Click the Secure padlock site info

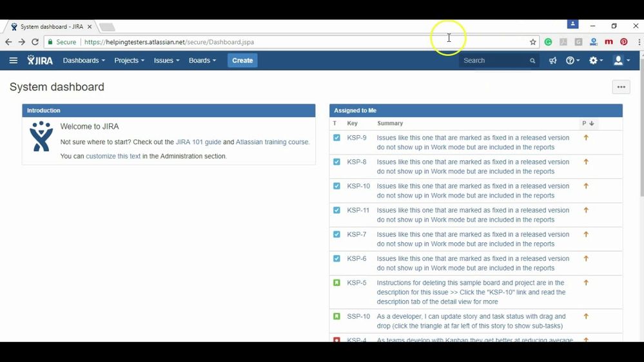point(62,42)
